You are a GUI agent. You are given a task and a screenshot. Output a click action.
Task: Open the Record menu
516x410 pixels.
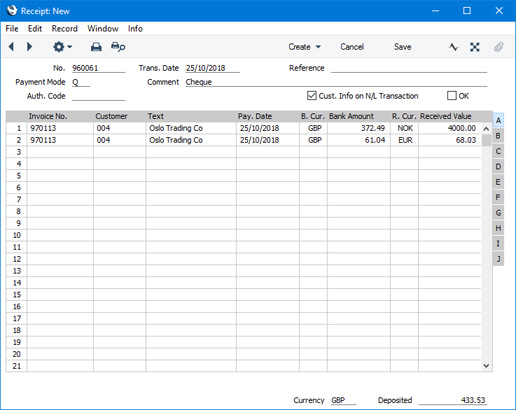(65, 29)
